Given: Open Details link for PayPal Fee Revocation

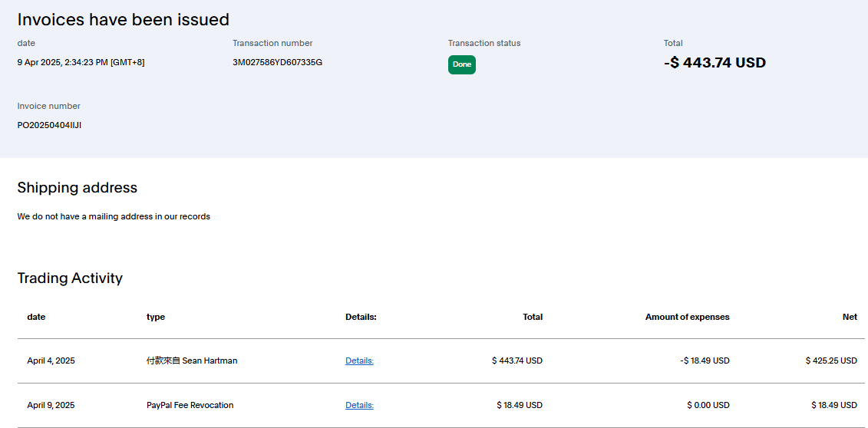Looking at the screenshot, I should point(359,405).
